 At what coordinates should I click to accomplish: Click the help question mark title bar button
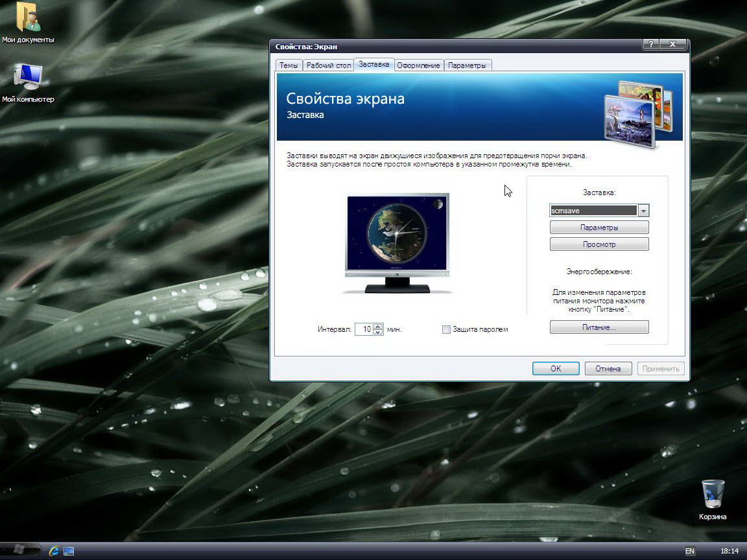click(x=650, y=45)
